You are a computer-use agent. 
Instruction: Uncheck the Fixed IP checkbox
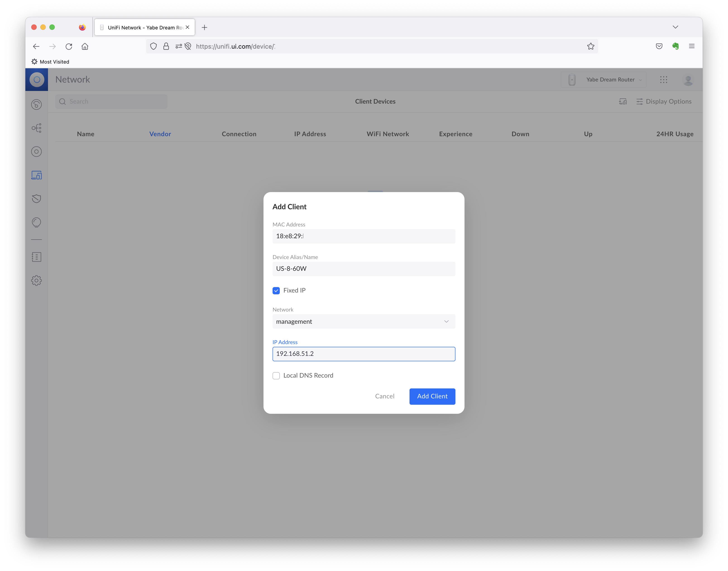click(x=276, y=291)
